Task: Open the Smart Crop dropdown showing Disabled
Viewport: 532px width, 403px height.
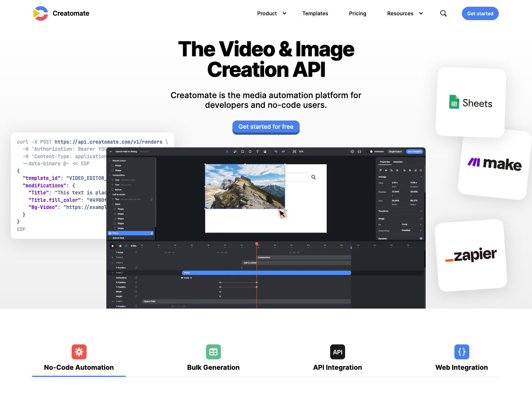Action: pyautogui.click(x=411, y=230)
